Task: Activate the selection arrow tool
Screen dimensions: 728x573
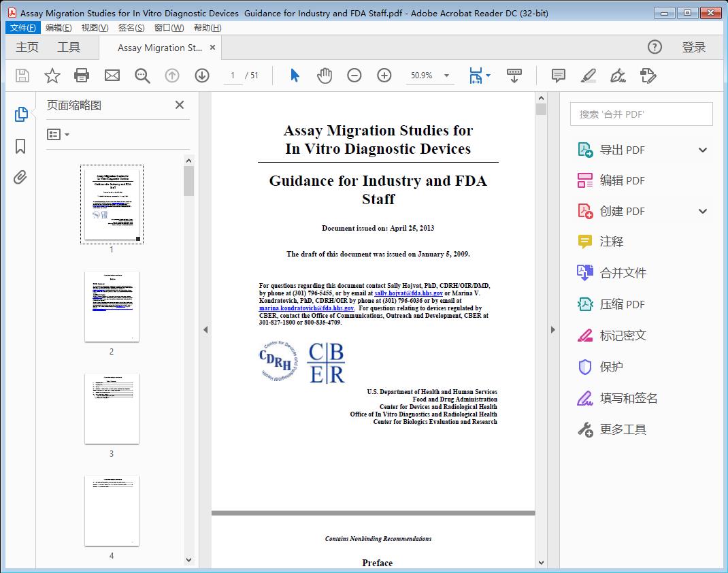Action: [x=295, y=76]
